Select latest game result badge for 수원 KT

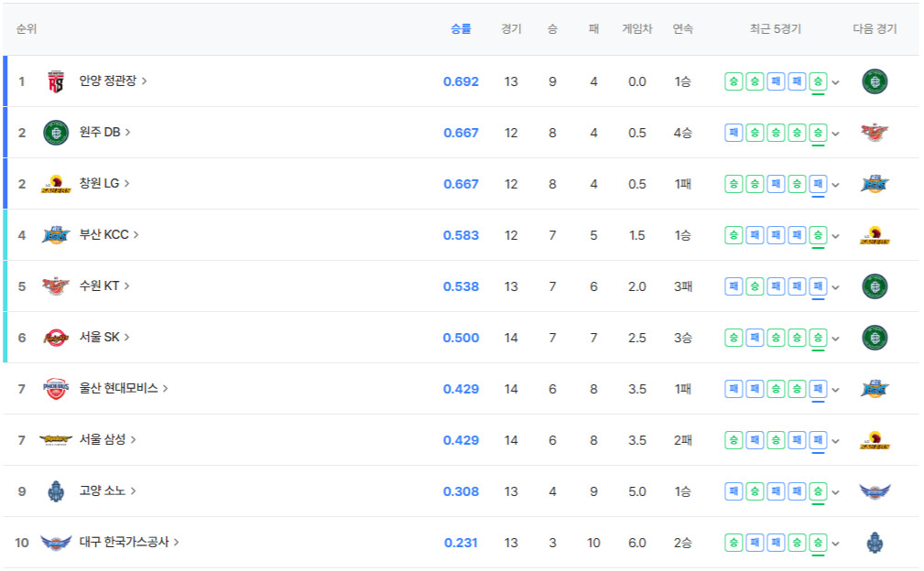tap(818, 286)
